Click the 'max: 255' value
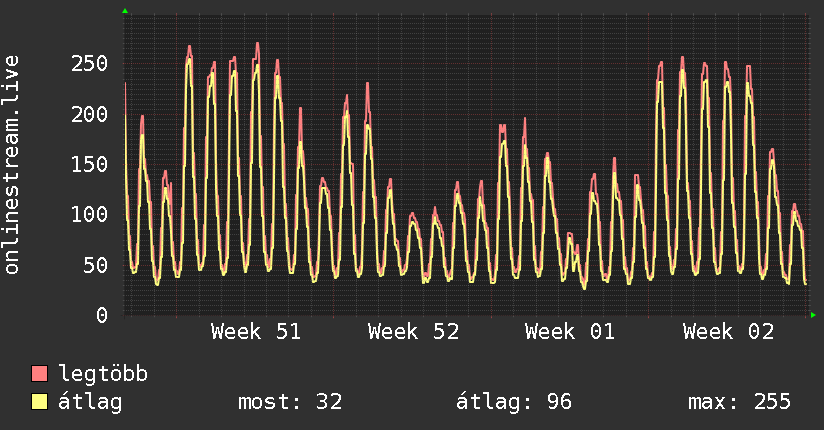The height and width of the screenshot is (430, 824). [739, 402]
